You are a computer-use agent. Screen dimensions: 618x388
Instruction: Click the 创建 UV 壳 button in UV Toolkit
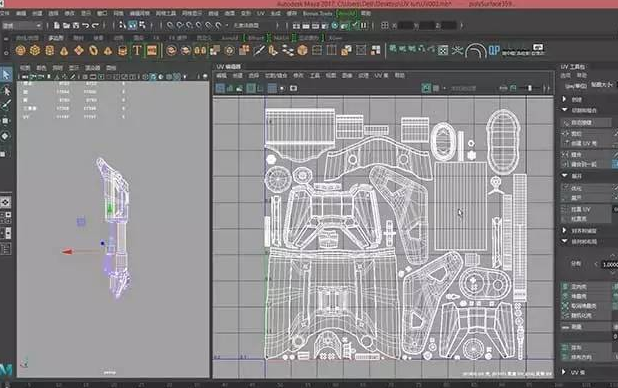pos(587,144)
